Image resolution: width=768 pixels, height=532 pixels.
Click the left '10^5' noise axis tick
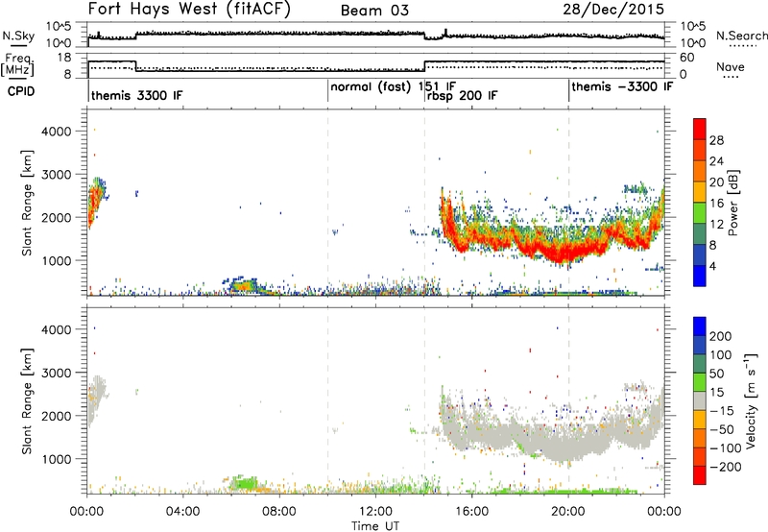point(59,26)
